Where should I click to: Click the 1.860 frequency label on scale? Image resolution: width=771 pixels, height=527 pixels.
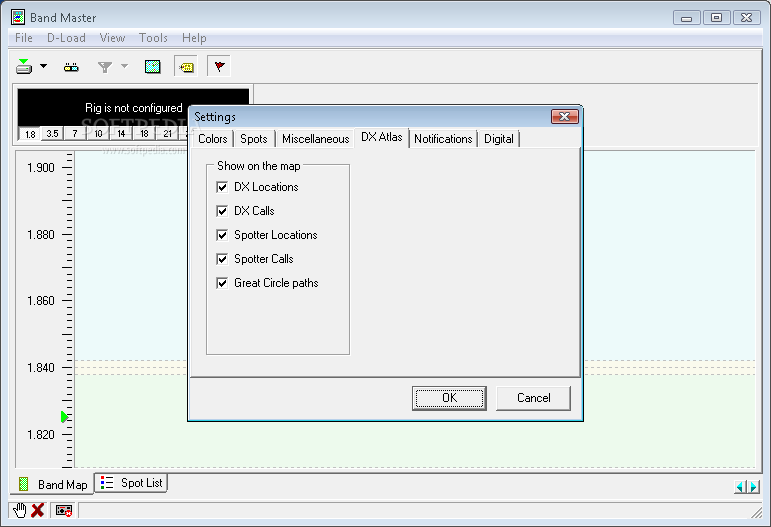click(41, 301)
